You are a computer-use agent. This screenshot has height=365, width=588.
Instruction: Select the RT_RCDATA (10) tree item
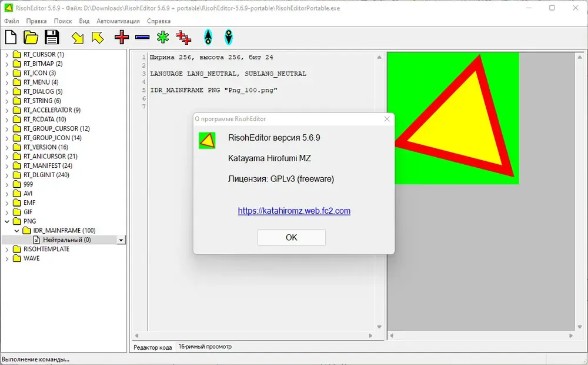pyautogui.click(x=45, y=120)
